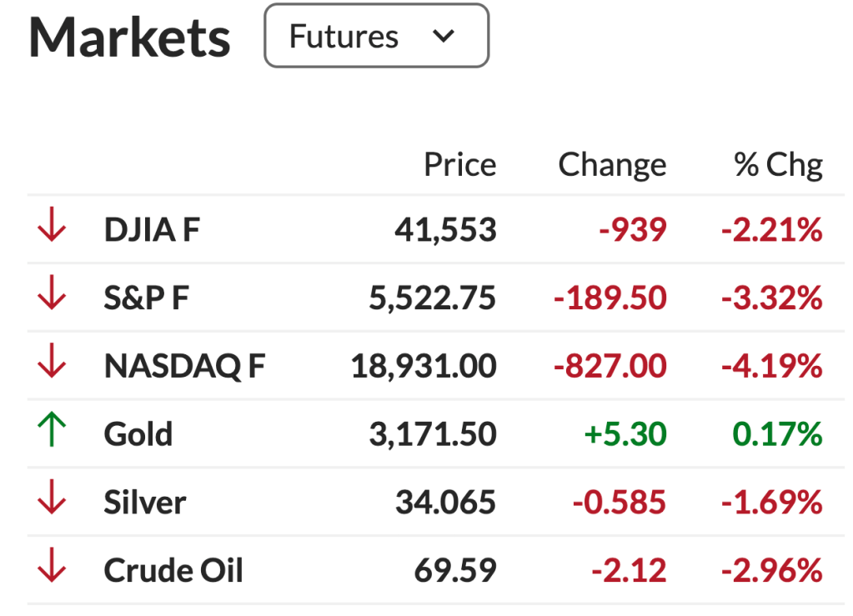Click the Change column header
The image size is (853, 616).
[612, 165]
